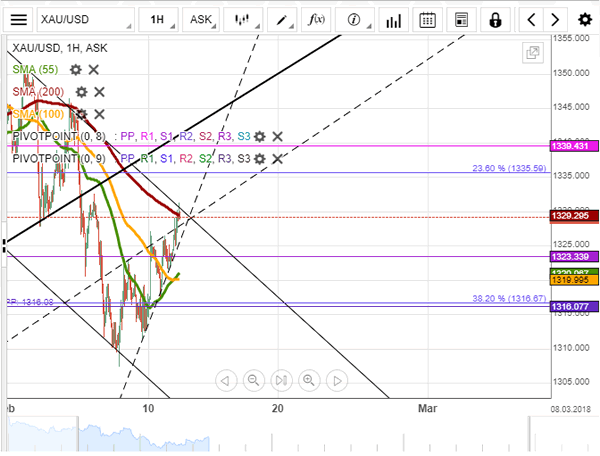600x456 pixels.
Task: Open SMA (55) settings gear
Action: pos(76,70)
